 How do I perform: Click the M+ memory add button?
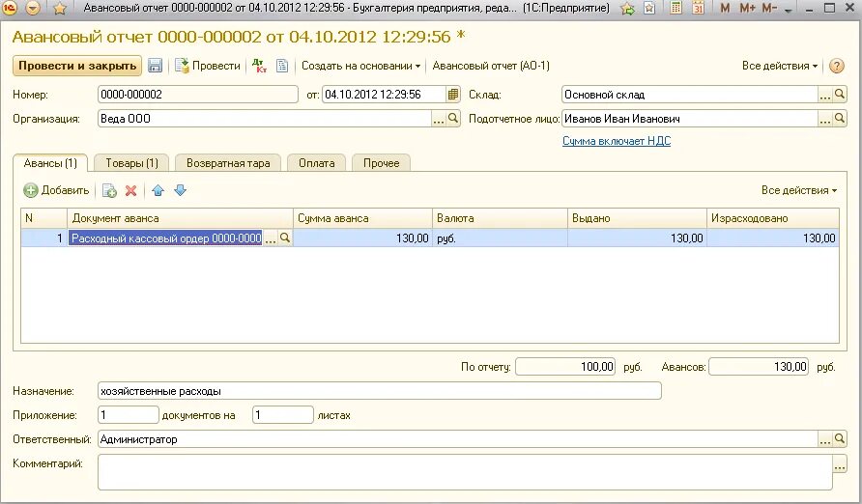[x=747, y=9]
